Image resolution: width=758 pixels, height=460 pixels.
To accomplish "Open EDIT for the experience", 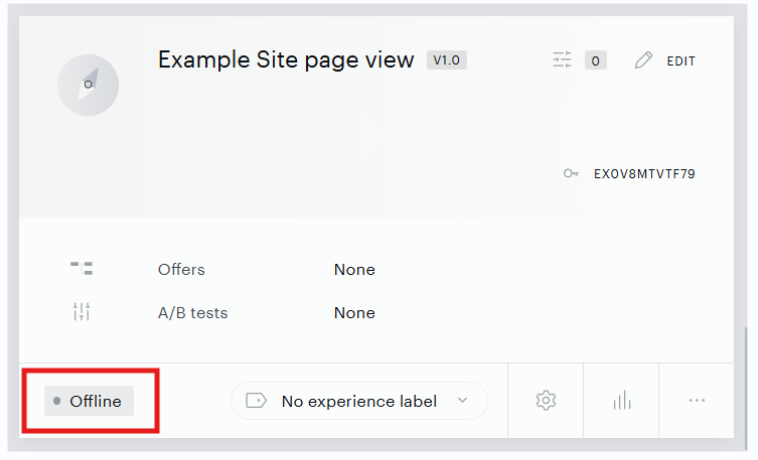I will pyautogui.click(x=681, y=61).
